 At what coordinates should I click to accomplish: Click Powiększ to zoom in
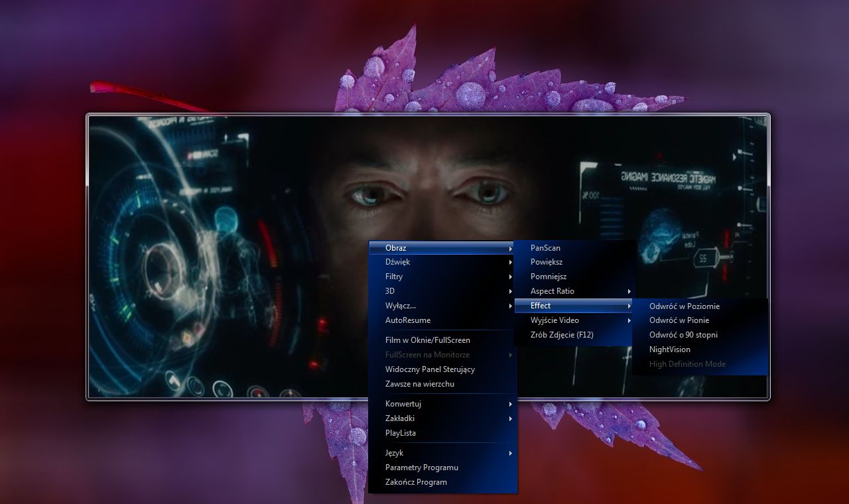click(574, 262)
